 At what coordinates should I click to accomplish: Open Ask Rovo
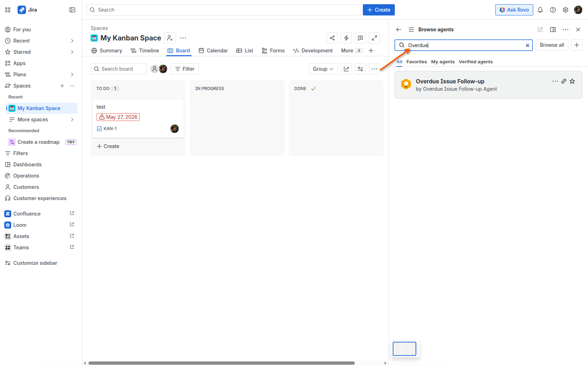[514, 10]
